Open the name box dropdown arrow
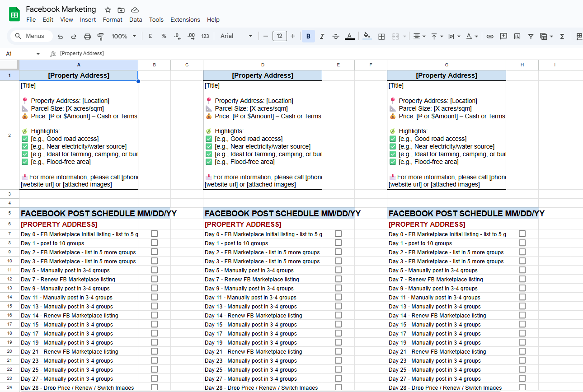 (x=38, y=54)
